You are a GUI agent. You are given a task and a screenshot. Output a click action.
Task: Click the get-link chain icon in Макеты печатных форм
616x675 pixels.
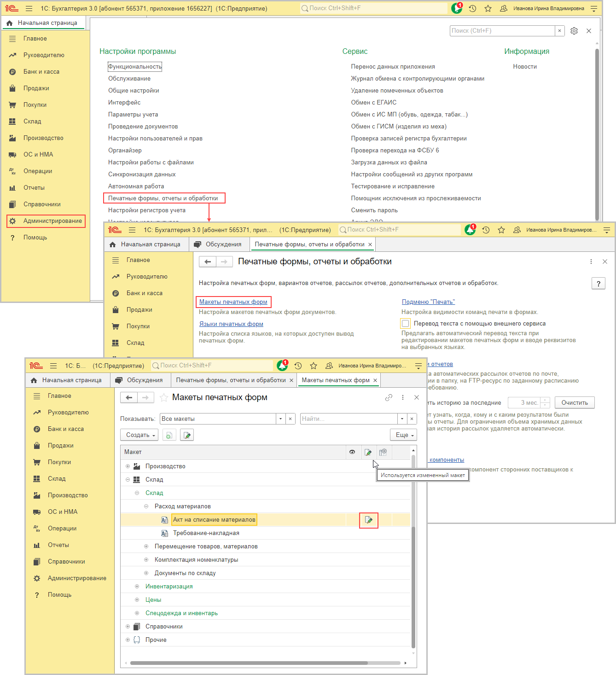tap(389, 397)
